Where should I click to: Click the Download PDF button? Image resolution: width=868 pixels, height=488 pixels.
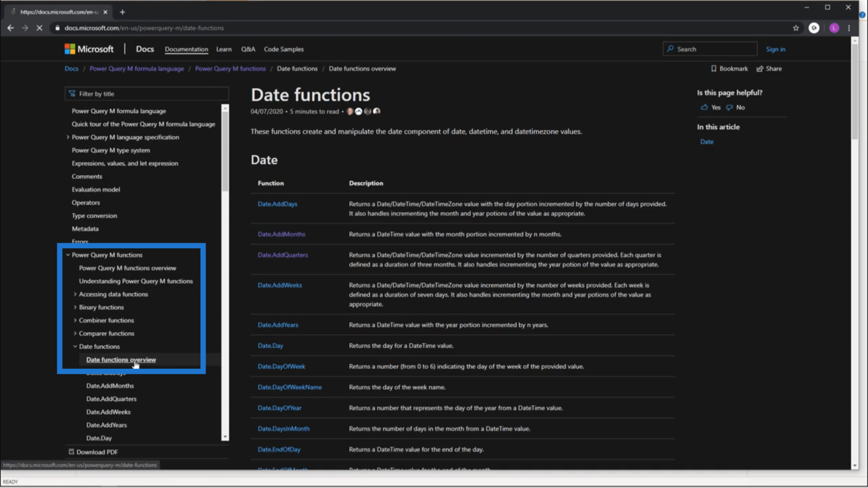93,452
